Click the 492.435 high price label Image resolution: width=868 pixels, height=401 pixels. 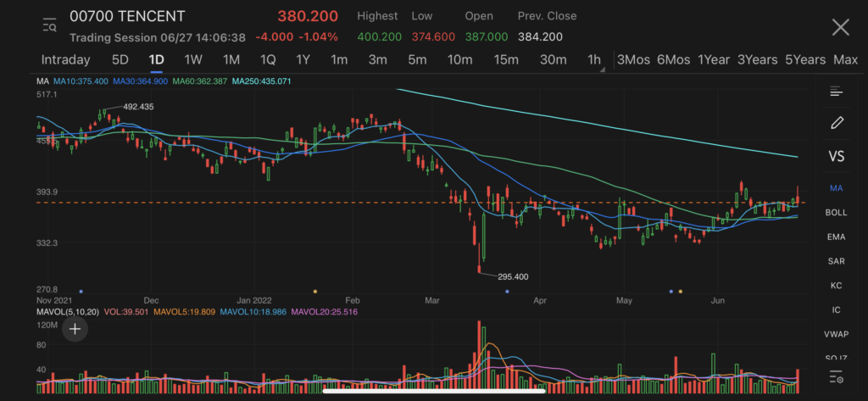point(140,106)
